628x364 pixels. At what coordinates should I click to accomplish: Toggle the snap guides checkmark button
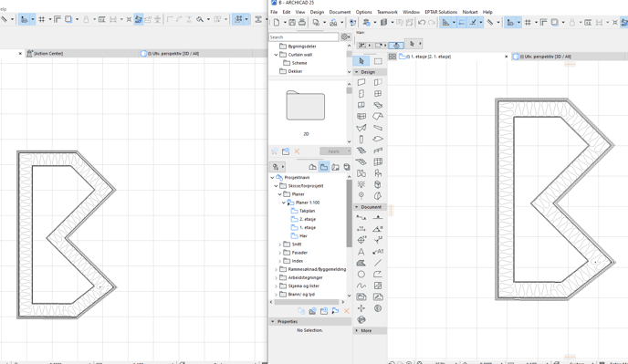click(473, 23)
